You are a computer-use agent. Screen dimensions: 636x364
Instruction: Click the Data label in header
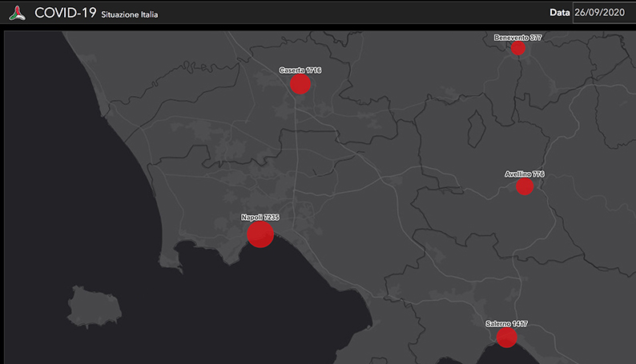click(560, 13)
